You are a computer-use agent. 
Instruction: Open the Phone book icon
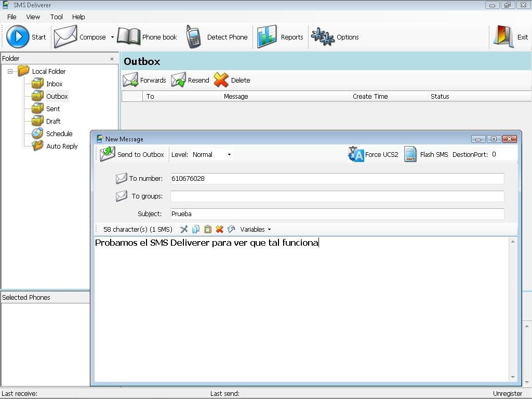129,37
